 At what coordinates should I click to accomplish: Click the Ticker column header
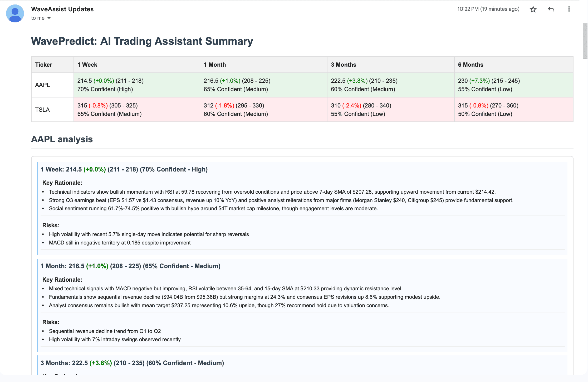[x=52, y=65]
